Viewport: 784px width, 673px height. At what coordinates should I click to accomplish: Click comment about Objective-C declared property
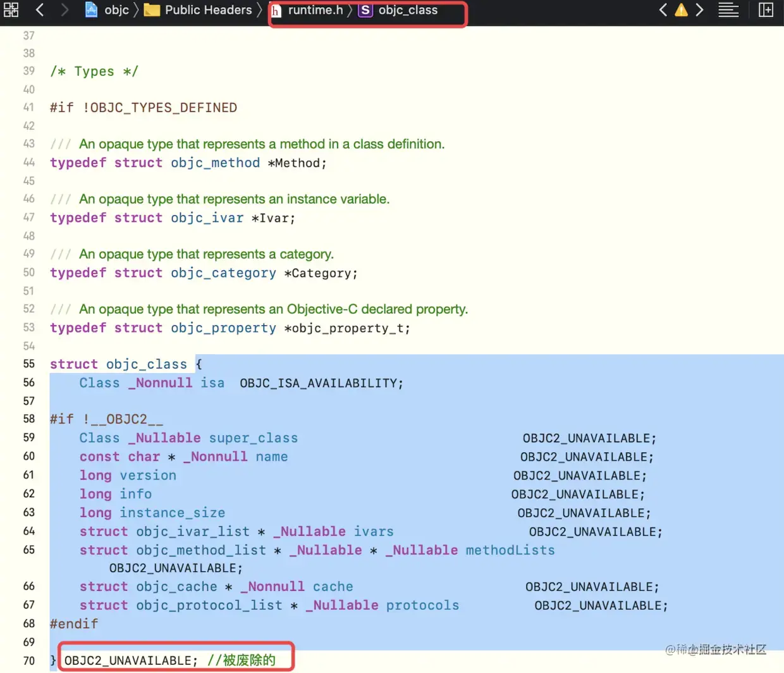point(259,309)
